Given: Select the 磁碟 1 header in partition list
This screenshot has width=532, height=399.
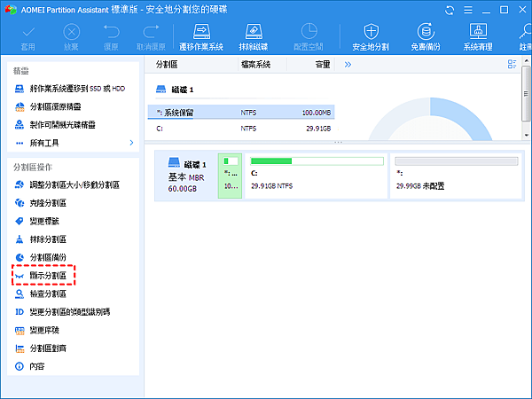Looking at the screenshot, I should tap(175, 90).
